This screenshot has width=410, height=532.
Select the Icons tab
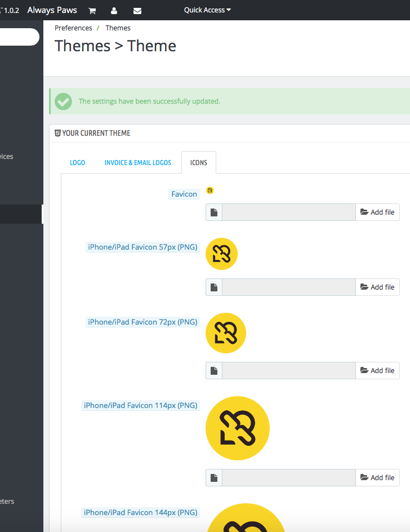pyautogui.click(x=199, y=162)
